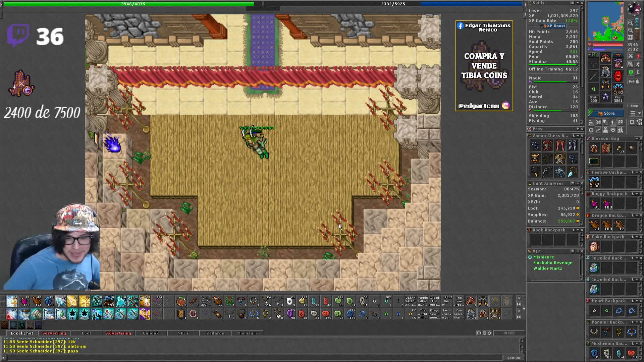Click the owl item in Cake Backpack
Image resolution: width=644 pixels, height=362 pixels.
click(x=594, y=247)
